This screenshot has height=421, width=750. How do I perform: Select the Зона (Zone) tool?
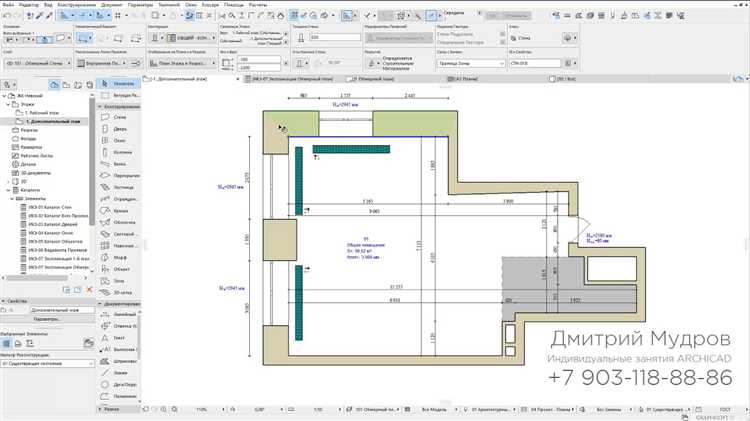[x=118, y=280]
